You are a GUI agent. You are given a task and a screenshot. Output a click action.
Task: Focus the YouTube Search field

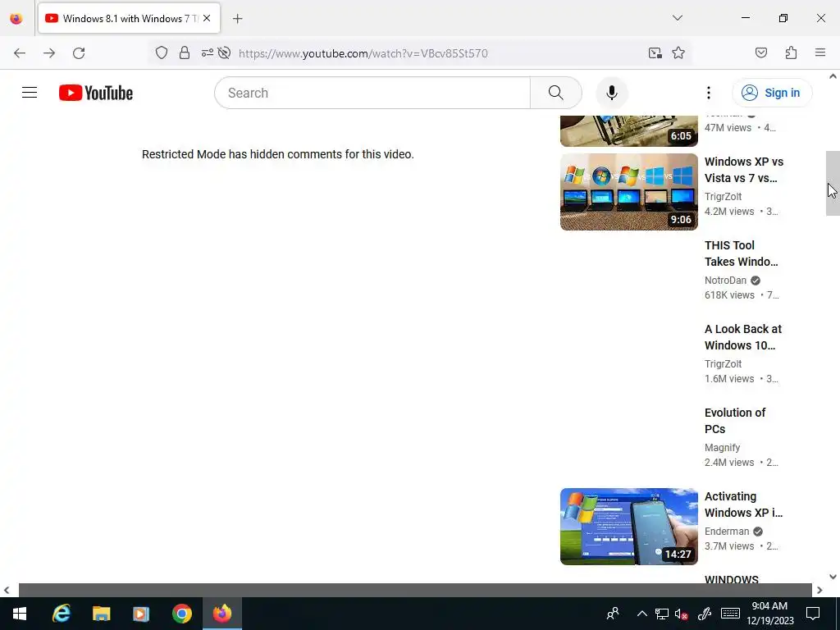coord(373,93)
